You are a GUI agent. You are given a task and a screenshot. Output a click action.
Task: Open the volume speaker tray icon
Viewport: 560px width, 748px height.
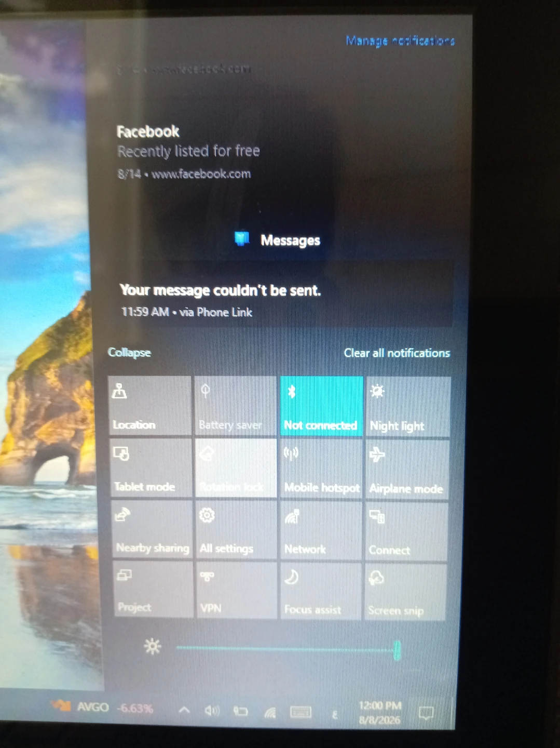point(212,710)
